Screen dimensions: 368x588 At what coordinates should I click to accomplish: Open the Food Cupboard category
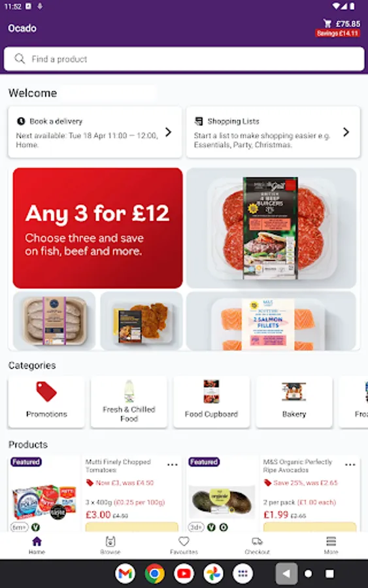tap(212, 402)
